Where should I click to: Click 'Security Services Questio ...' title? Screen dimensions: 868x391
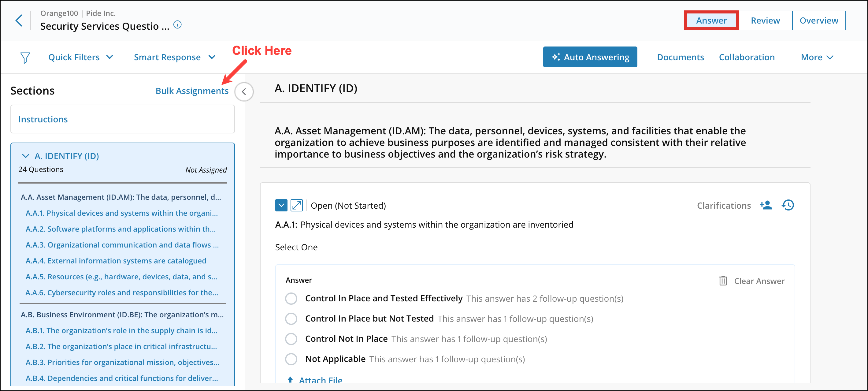(105, 26)
